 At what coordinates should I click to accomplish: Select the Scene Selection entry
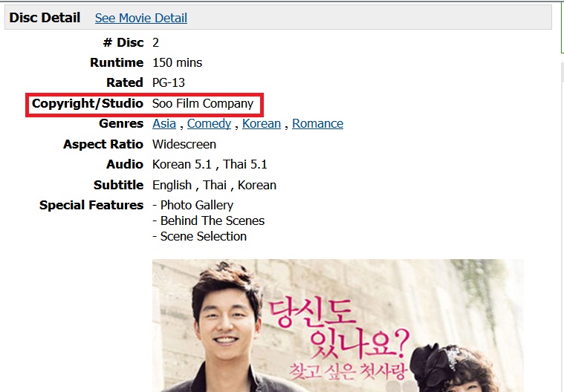click(199, 236)
